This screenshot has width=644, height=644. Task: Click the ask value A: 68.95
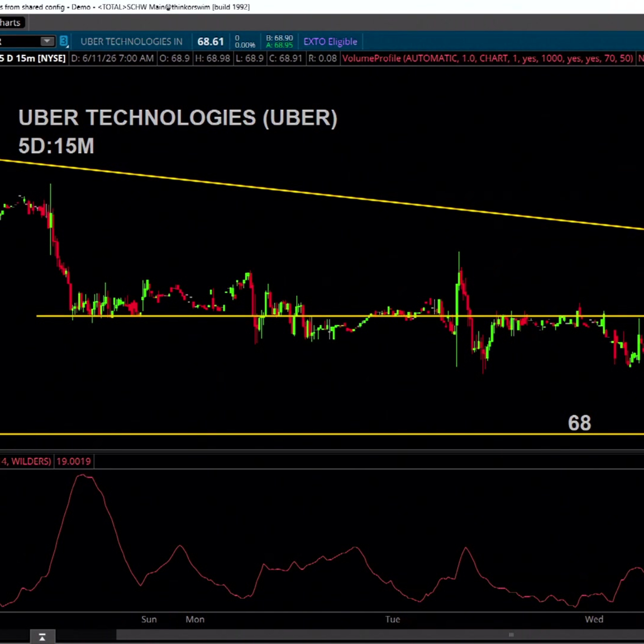tap(279, 45)
